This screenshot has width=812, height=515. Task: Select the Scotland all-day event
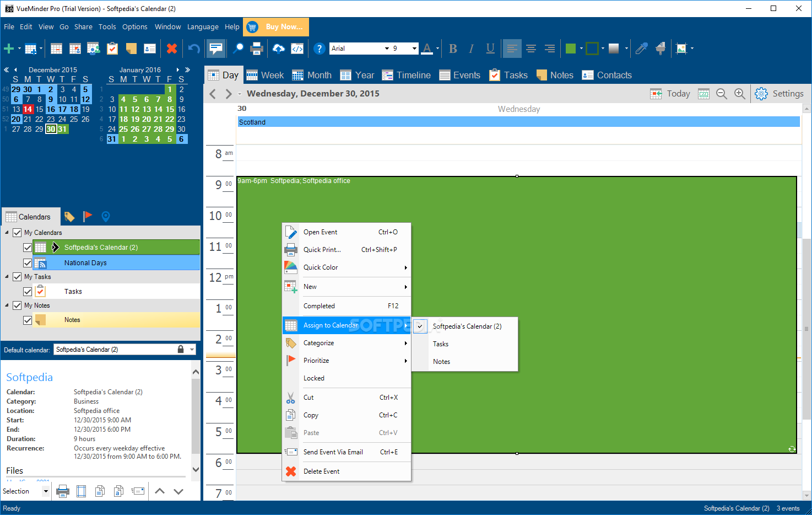tap(518, 122)
